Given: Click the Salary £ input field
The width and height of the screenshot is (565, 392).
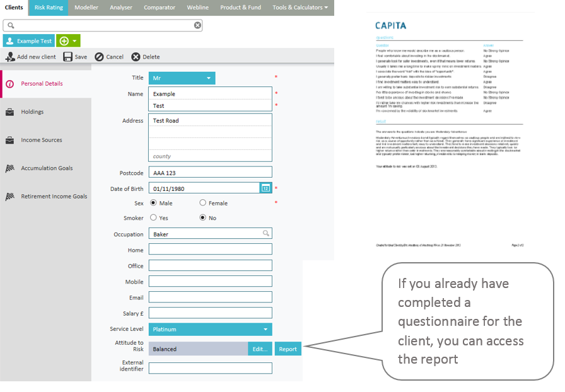Looking at the screenshot, I should (x=211, y=313).
